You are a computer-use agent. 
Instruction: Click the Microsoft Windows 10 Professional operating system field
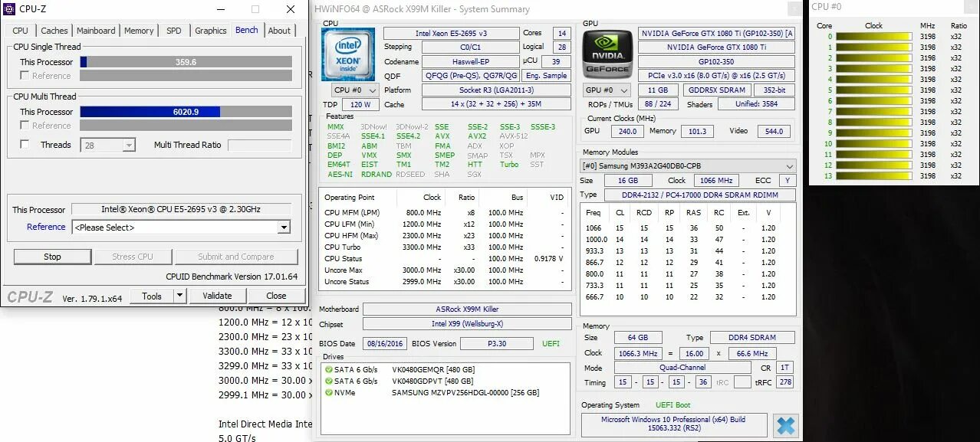673,424
